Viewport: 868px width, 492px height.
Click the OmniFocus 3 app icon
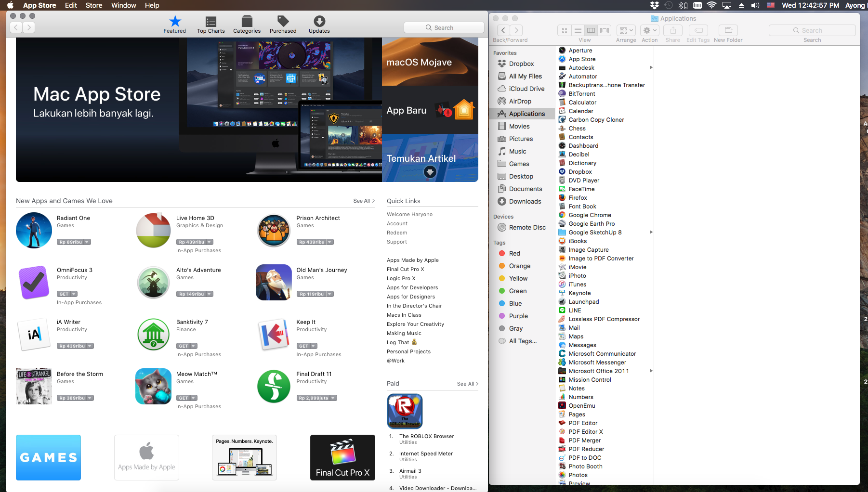coord(34,283)
